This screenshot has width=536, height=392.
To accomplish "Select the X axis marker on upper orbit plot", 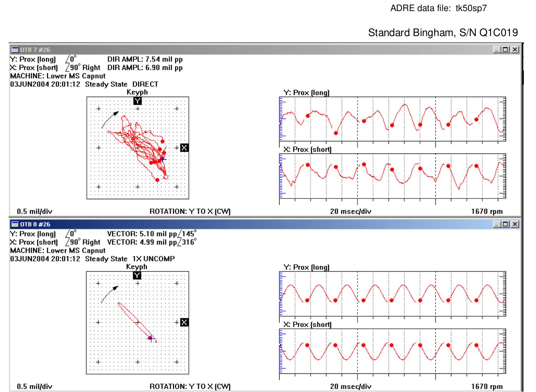I will [184, 147].
